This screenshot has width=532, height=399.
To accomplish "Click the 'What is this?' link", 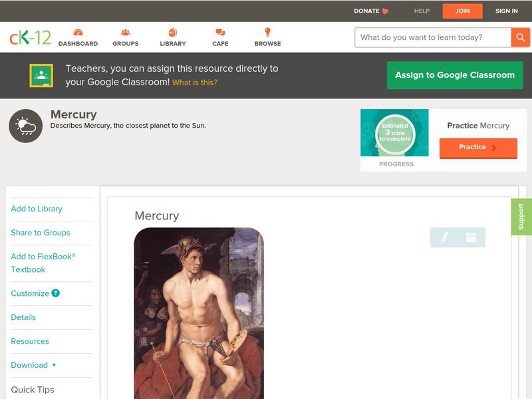I will 195,82.
